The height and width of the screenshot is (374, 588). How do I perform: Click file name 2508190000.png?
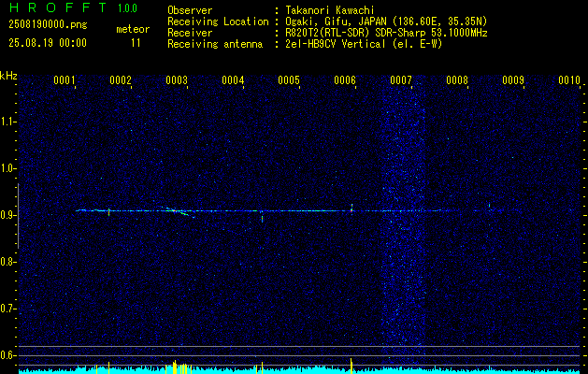point(48,24)
